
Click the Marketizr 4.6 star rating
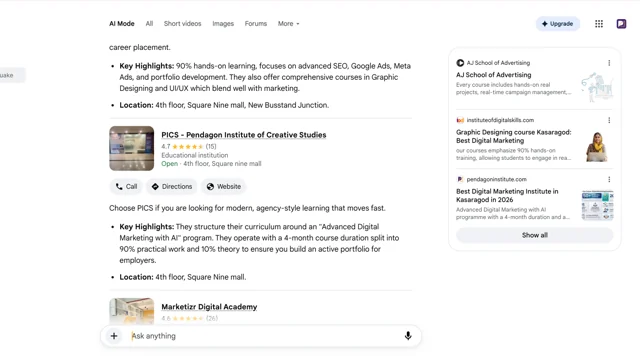[189, 318]
